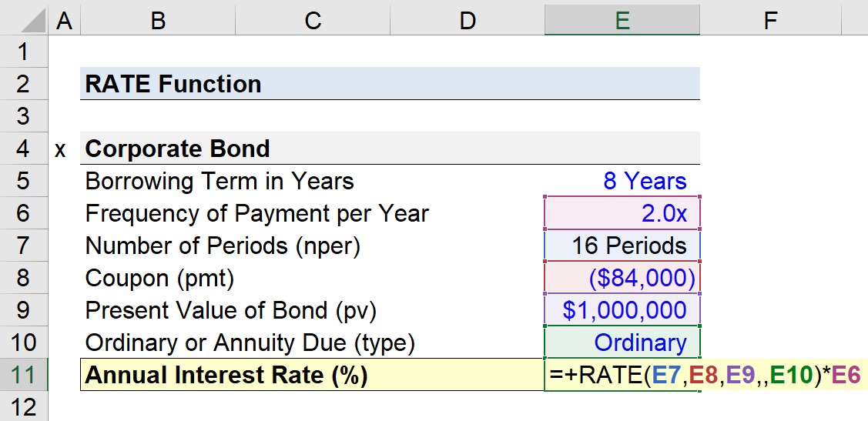Select column F header

point(770,21)
